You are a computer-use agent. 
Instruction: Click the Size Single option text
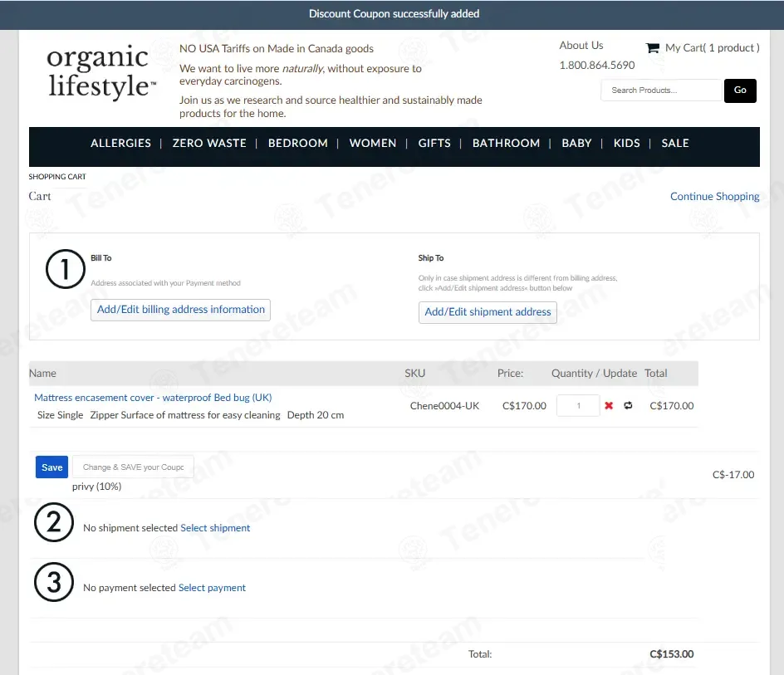pos(60,415)
